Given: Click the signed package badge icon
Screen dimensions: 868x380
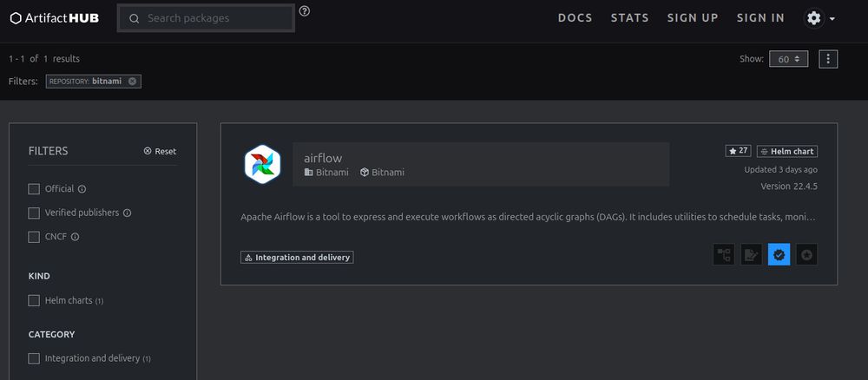Looking at the screenshot, I should (x=751, y=254).
